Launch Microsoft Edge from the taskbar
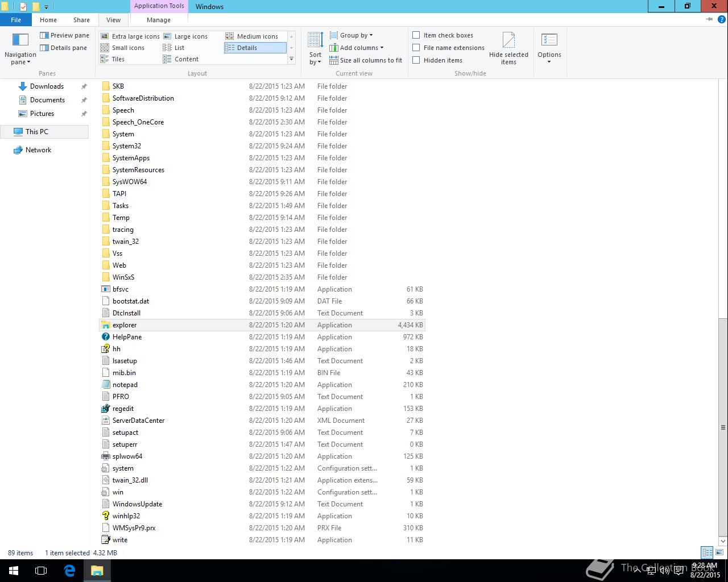 69,571
